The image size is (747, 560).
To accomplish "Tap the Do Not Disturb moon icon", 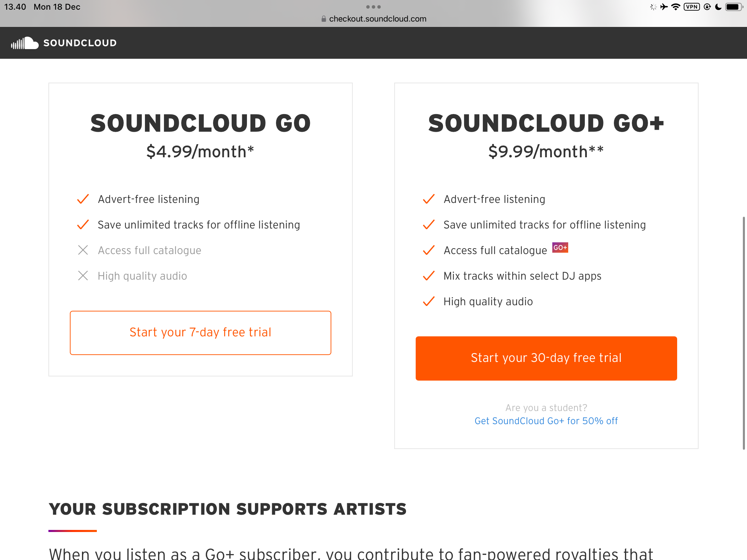I will 718,7.
